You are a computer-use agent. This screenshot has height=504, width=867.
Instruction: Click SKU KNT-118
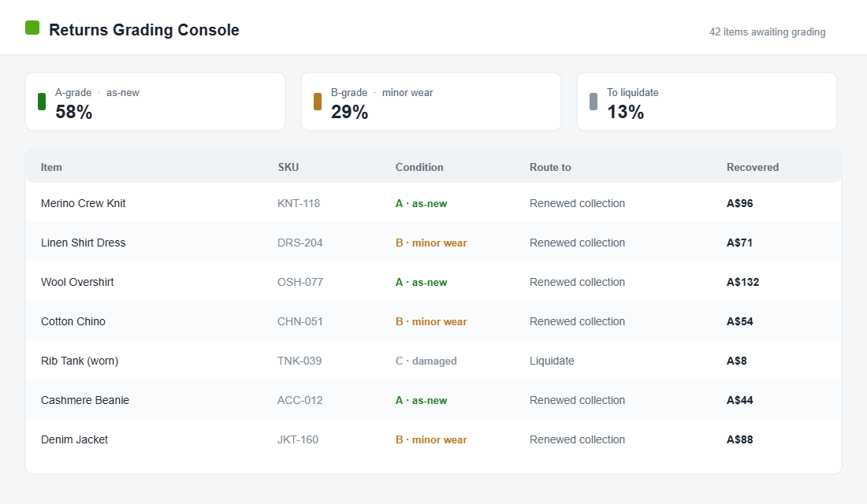click(x=299, y=203)
